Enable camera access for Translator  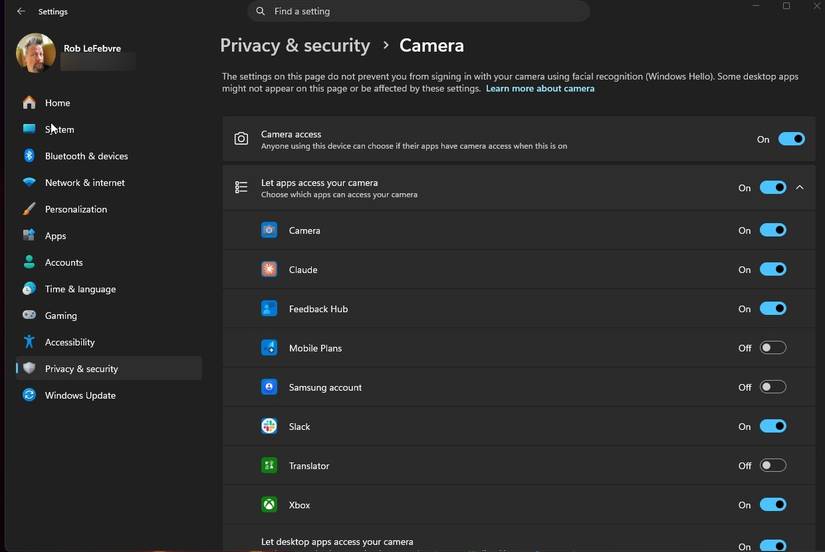(772, 465)
